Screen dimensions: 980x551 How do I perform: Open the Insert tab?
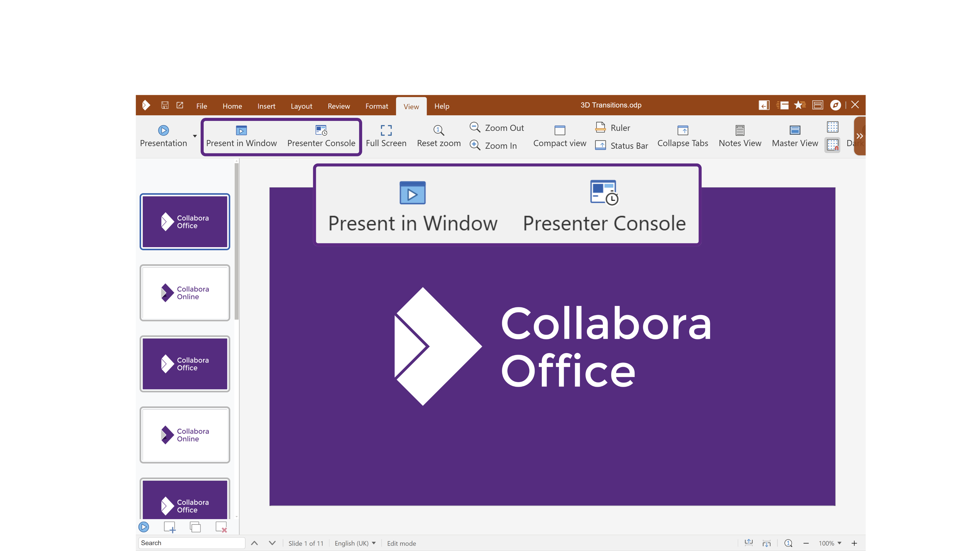(266, 106)
